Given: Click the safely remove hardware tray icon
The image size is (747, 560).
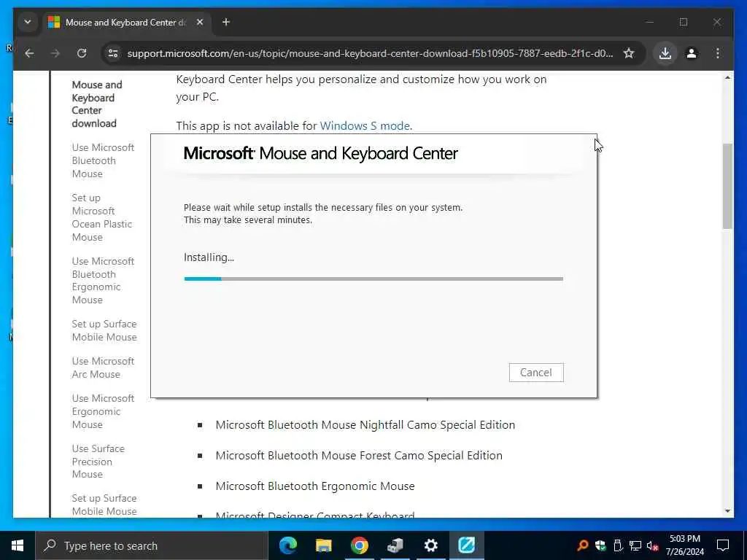Looking at the screenshot, I should point(617,545).
